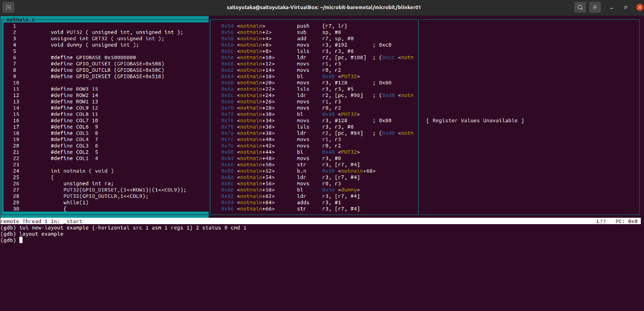This screenshot has width=644, height=311.
Task: Click 'unsigned int ra;' declaration line
Action: click(89, 183)
